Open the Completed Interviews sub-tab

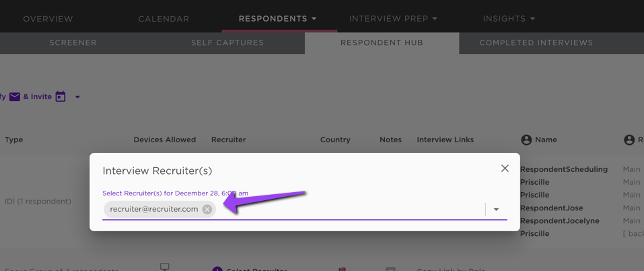(x=536, y=42)
